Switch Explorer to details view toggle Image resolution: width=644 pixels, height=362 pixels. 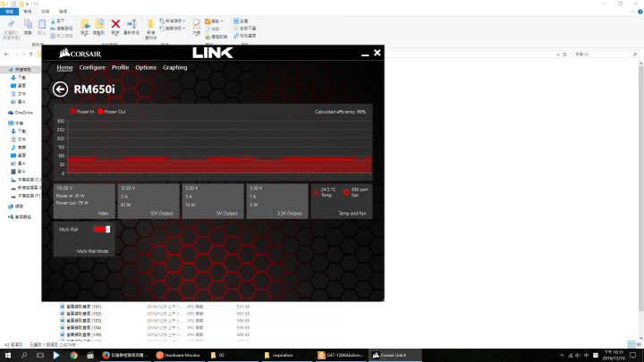point(631,344)
